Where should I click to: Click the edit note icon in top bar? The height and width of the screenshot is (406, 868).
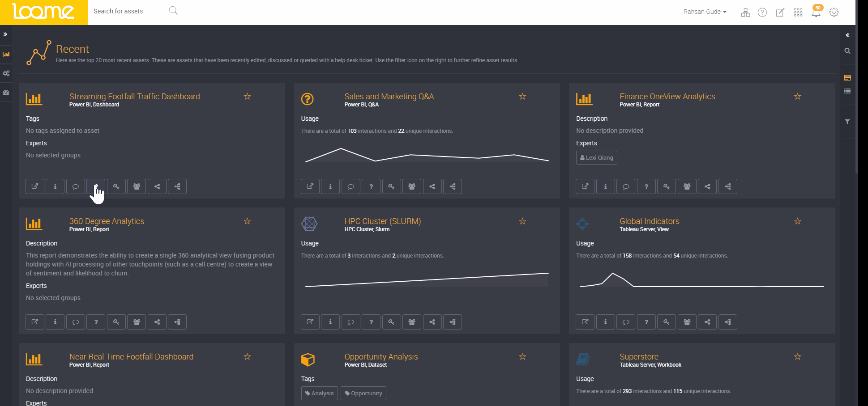(780, 13)
